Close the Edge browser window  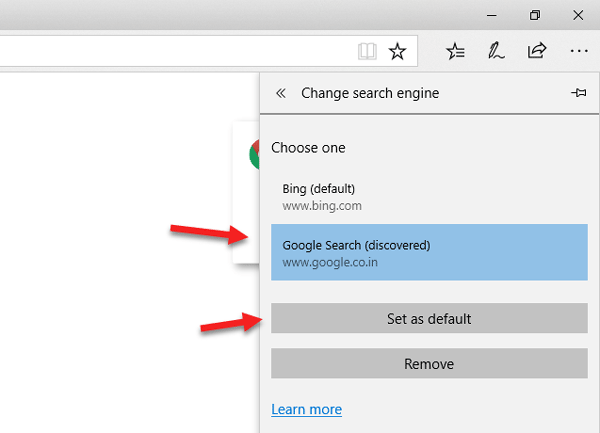580,15
